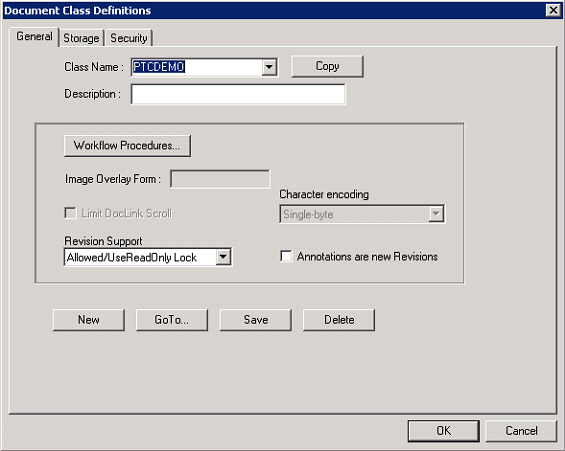Expand the Revision Support dropdown arrow

(223, 257)
